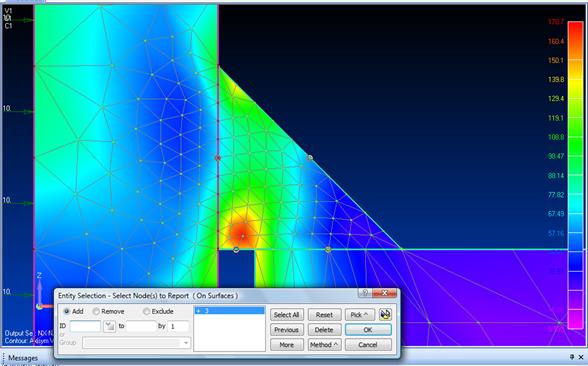Click legend value 108.8

click(x=556, y=137)
